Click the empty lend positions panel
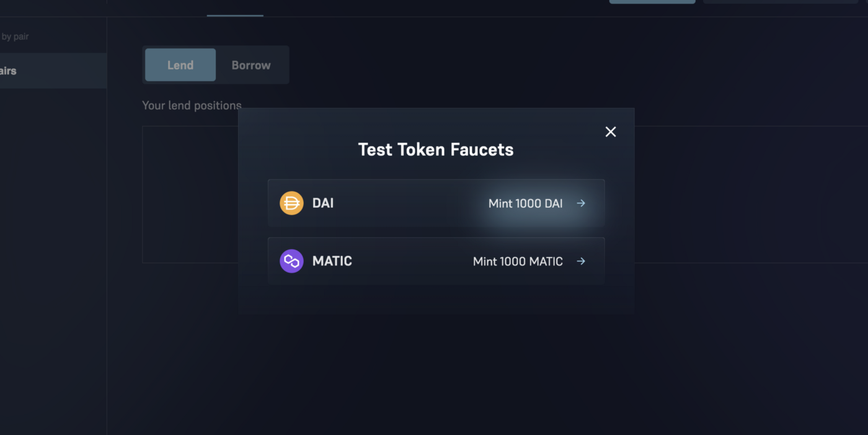 click(190, 194)
